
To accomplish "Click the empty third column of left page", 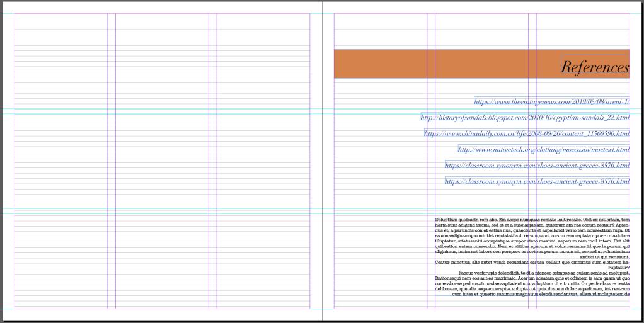I will tap(263, 164).
